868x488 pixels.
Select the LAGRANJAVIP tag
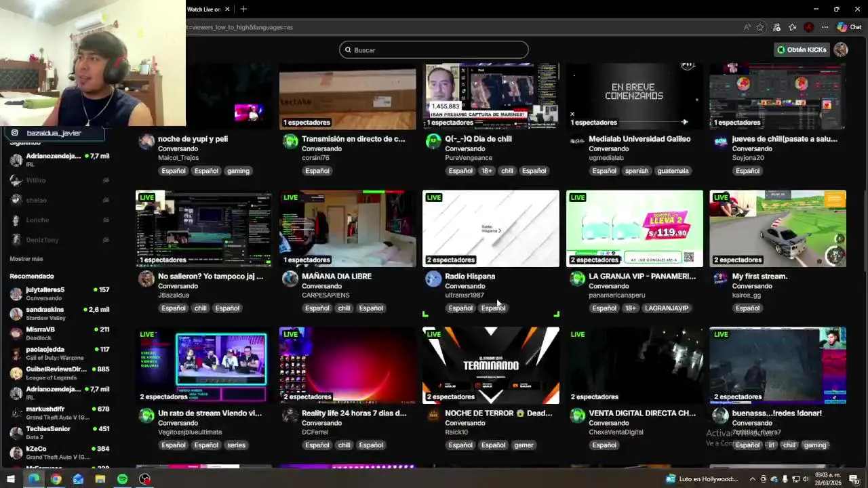tap(667, 308)
